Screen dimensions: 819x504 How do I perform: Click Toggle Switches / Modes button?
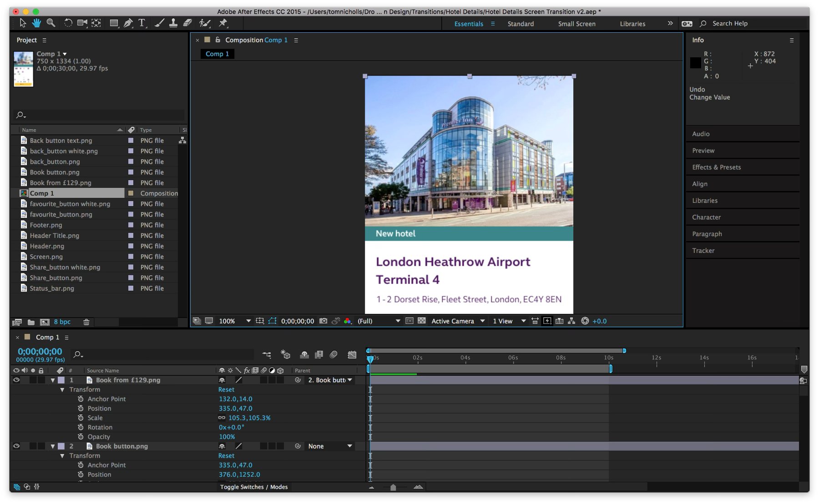pyautogui.click(x=254, y=487)
